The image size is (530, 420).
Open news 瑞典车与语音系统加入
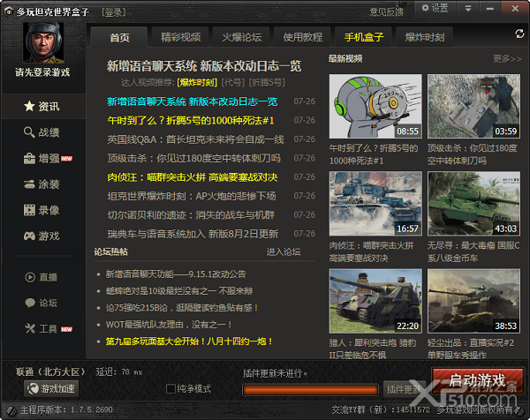tap(193, 234)
